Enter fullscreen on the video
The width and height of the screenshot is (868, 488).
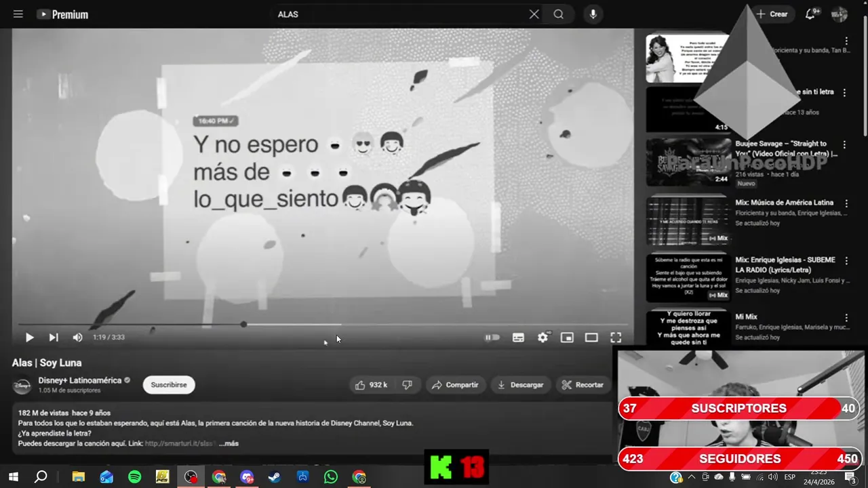pos(616,338)
